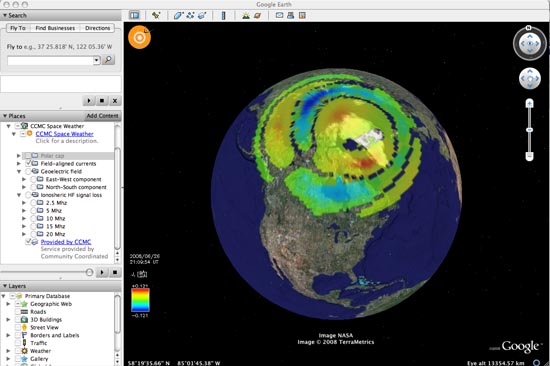Click the search magnifying glass button
Screen dimensions: 550x366
(108, 60)
